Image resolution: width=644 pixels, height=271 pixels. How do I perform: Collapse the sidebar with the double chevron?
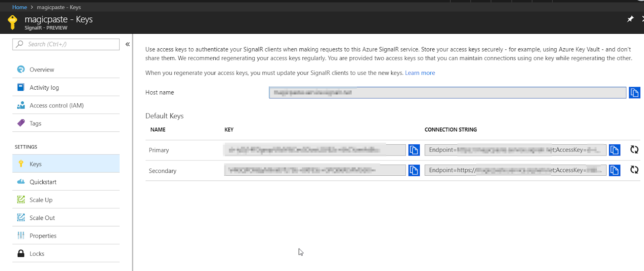pos(128,44)
